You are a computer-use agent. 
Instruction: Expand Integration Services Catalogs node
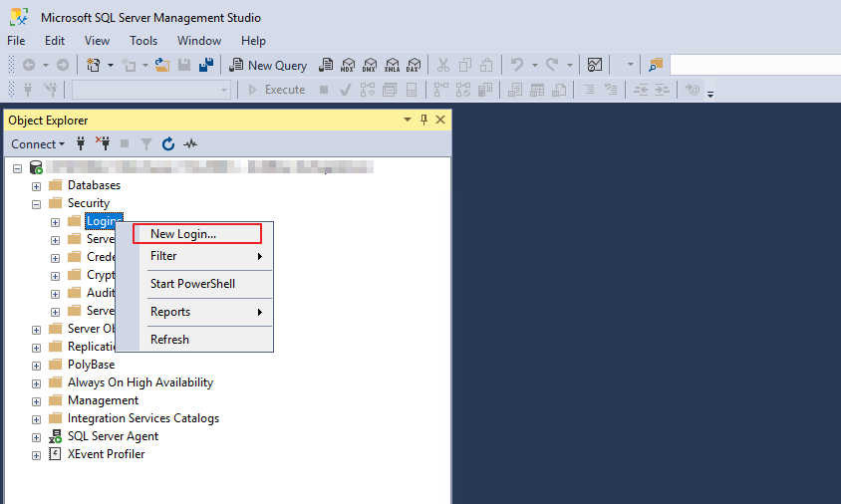tap(36, 419)
